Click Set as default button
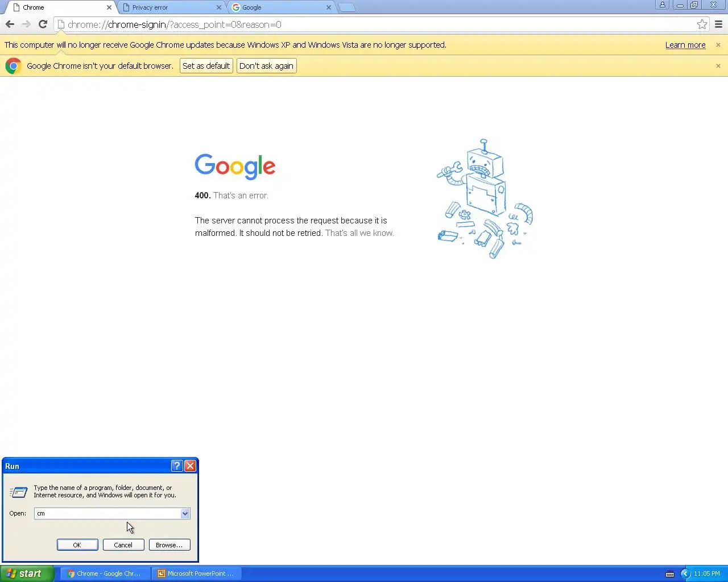This screenshot has height=582, width=728. [206, 66]
